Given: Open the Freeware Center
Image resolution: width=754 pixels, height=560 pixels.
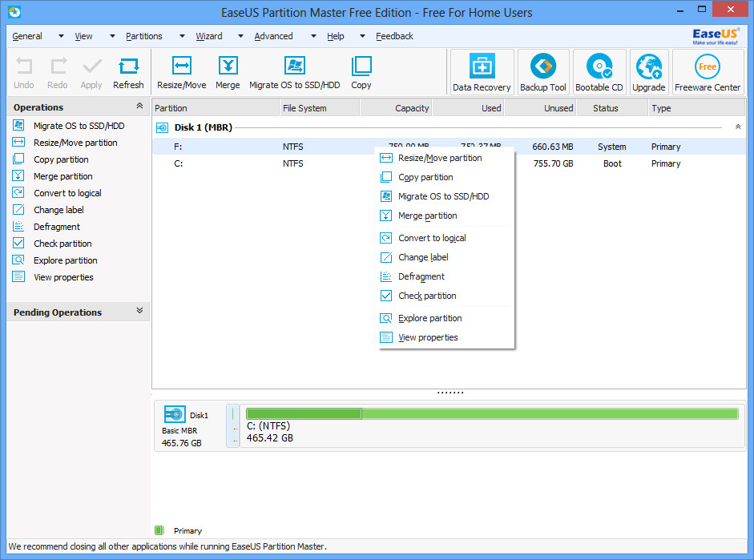Looking at the screenshot, I should click(x=708, y=71).
